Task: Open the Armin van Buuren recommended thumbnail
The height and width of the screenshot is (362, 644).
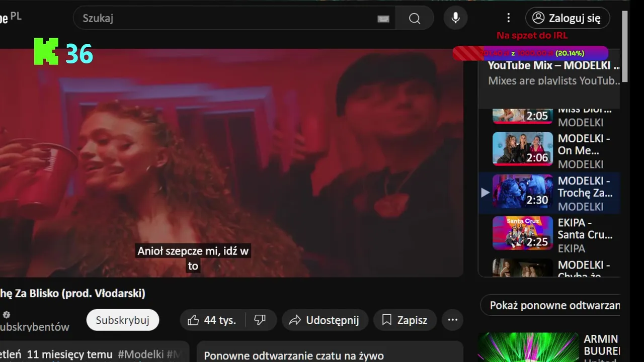Action: pyautogui.click(x=528, y=347)
